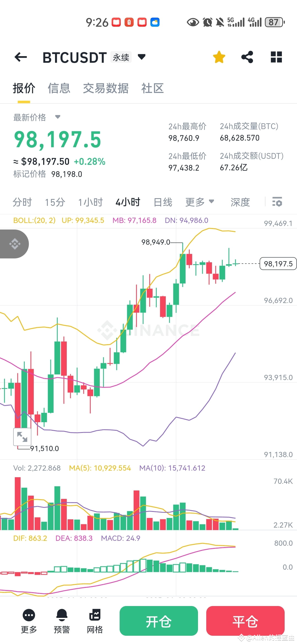Switch chart to 深度 depth view

[x=240, y=202]
